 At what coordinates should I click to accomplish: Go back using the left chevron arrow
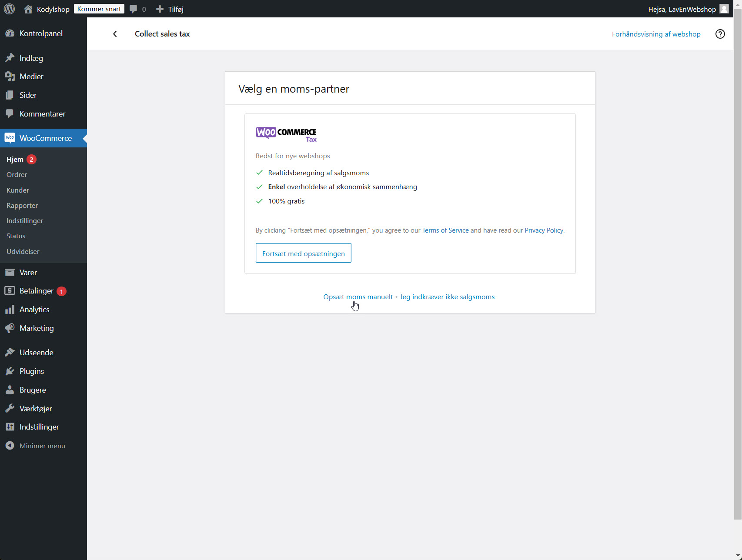[x=115, y=34]
